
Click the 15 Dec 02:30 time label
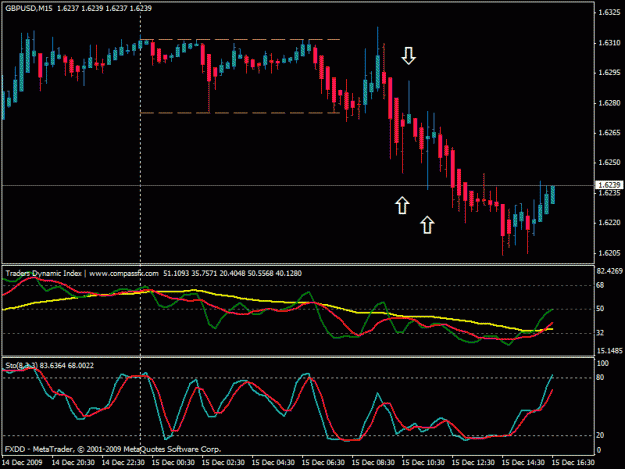click(x=223, y=463)
